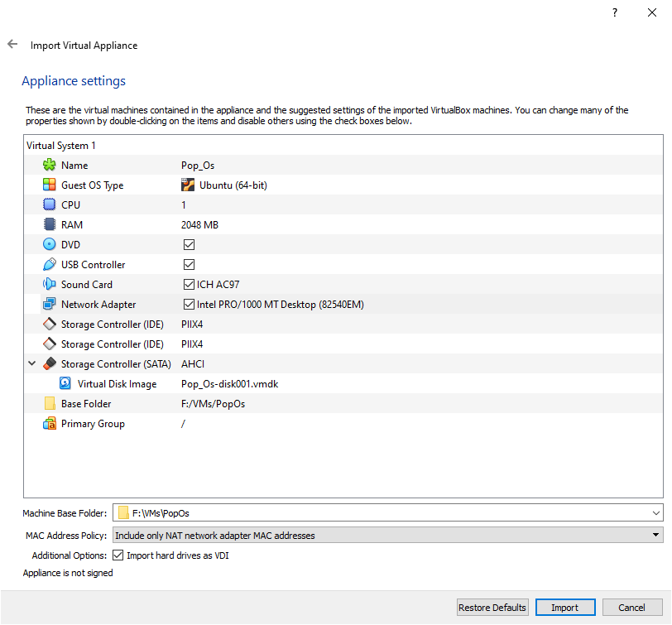
Task: Click the Base Folder icon
Action: point(50,403)
